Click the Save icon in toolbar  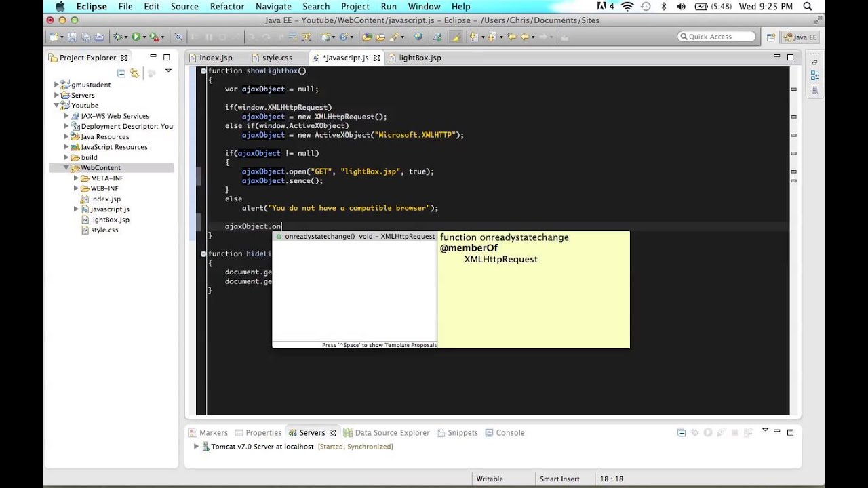72,37
